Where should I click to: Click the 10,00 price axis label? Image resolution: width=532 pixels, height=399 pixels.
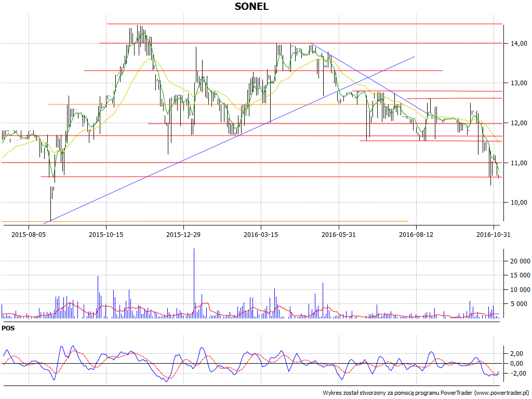click(x=519, y=203)
